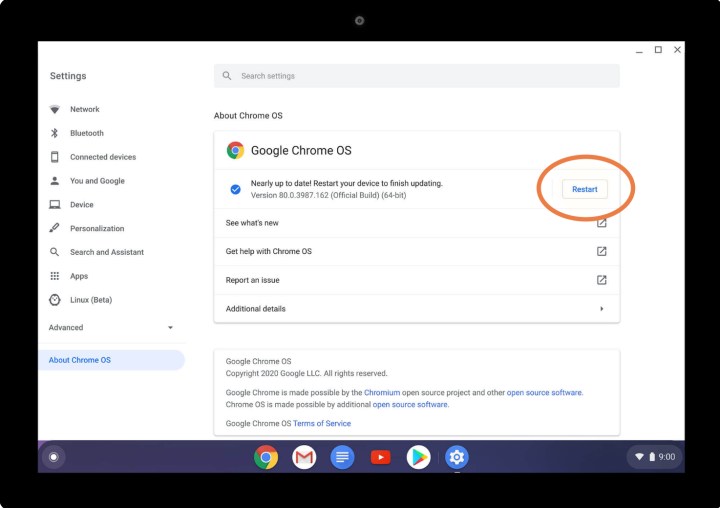Viewport: 720px width, 508px height.
Task: Go to Connected devices section
Action: (103, 157)
